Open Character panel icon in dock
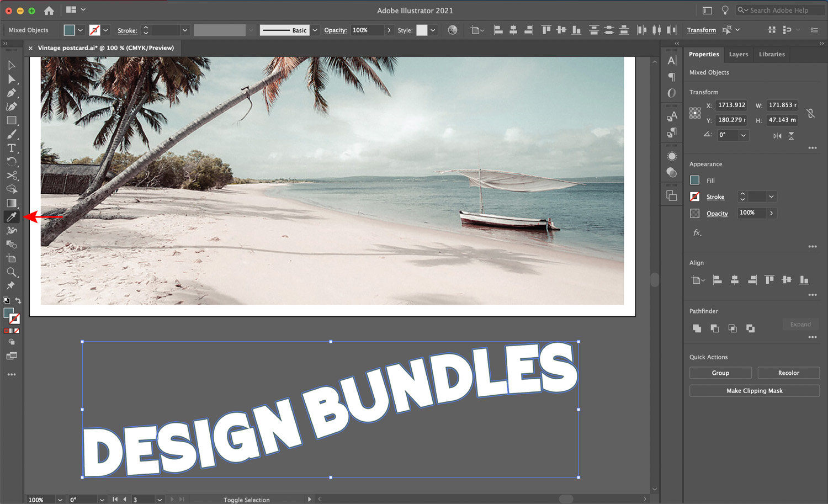Viewport: 828px width, 504px height. tap(672, 61)
